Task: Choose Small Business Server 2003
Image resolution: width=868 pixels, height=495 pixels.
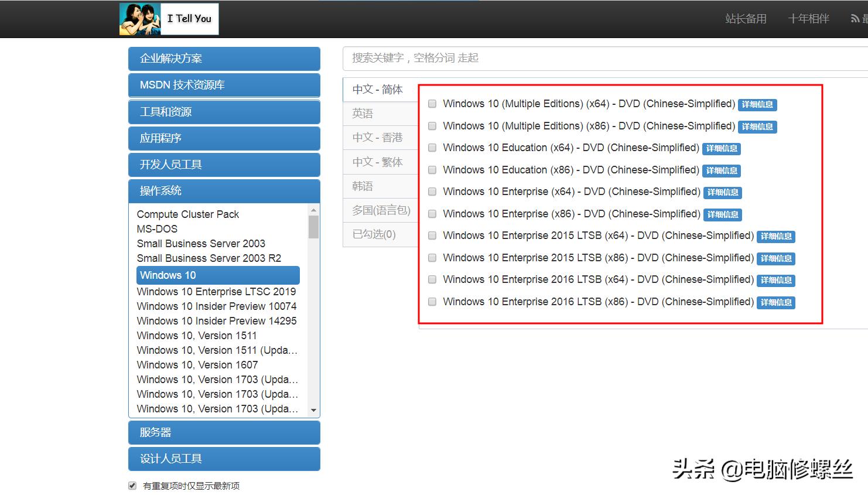Action: point(201,244)
